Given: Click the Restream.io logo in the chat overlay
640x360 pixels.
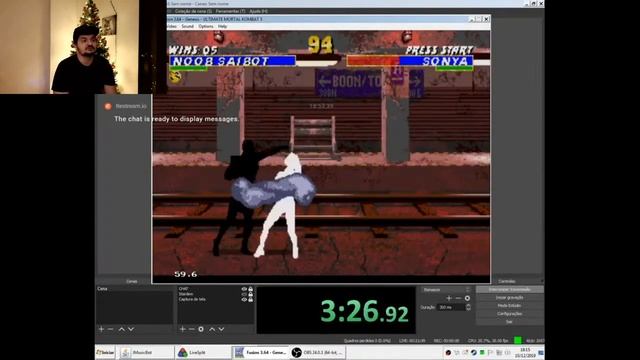Looking at the screenshot, I should (x=108, y=106).
